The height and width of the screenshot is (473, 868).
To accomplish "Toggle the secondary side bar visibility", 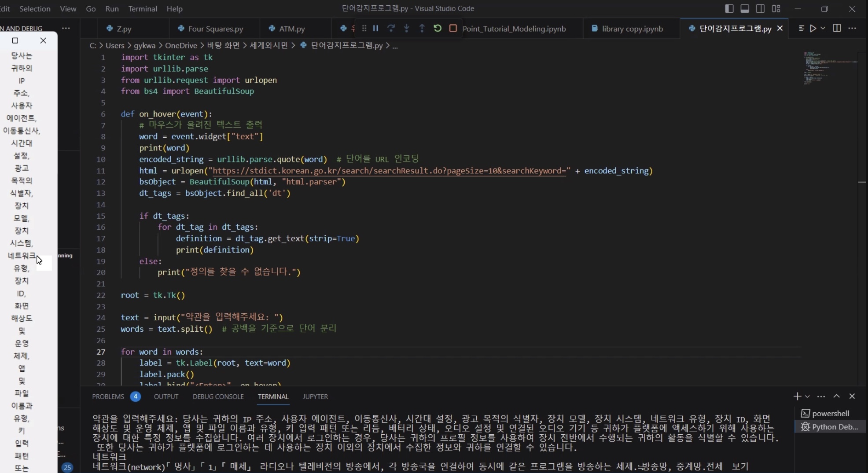I will [760, 8].
